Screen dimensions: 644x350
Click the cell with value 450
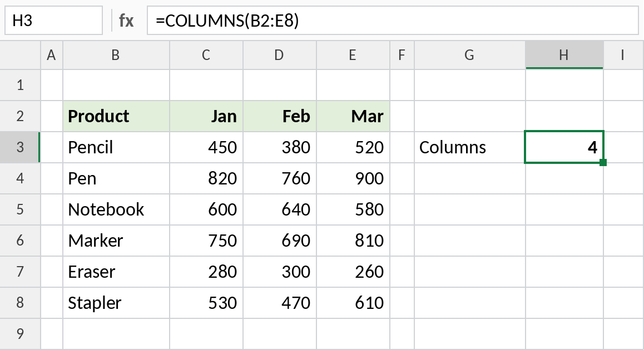click(206, 147)
